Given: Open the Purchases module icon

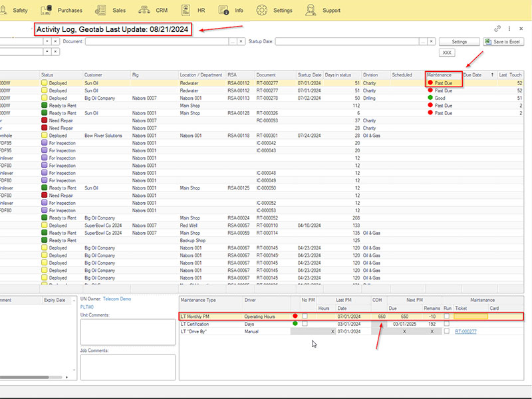Looking at the screenshot, I should pyautogui.click(x=47, y=11).
